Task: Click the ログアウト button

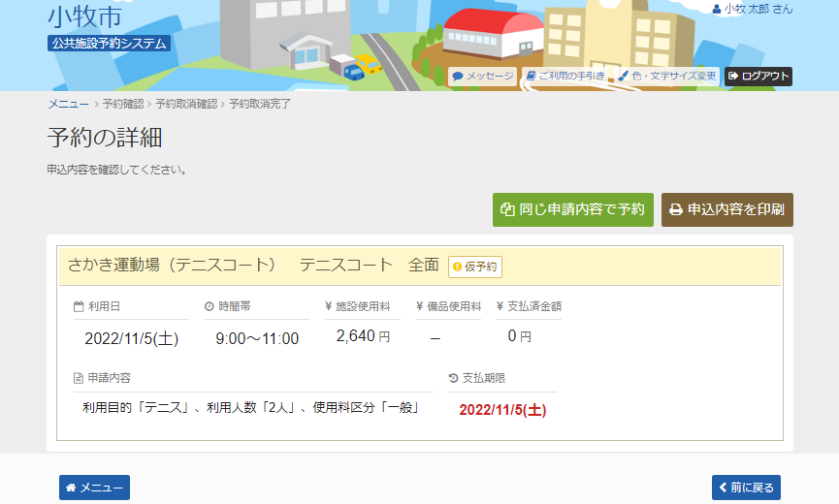Action: [x=758, y=76]
